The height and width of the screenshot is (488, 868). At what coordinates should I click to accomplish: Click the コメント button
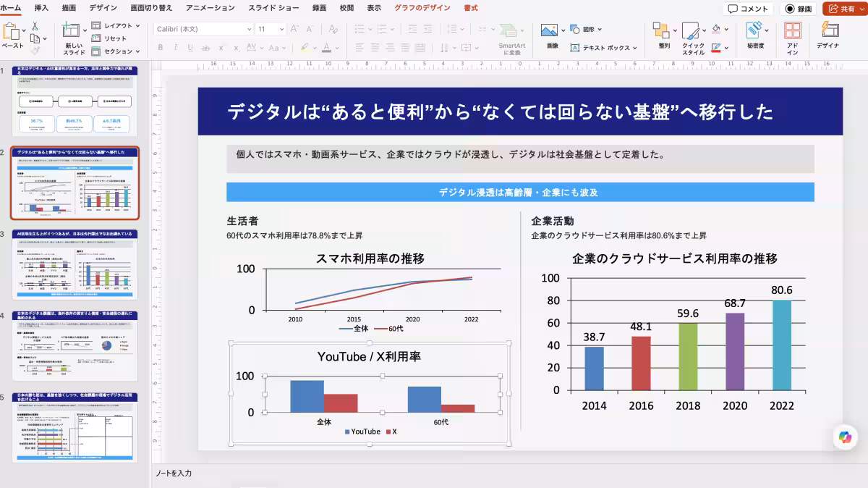[x=748, y=9]
